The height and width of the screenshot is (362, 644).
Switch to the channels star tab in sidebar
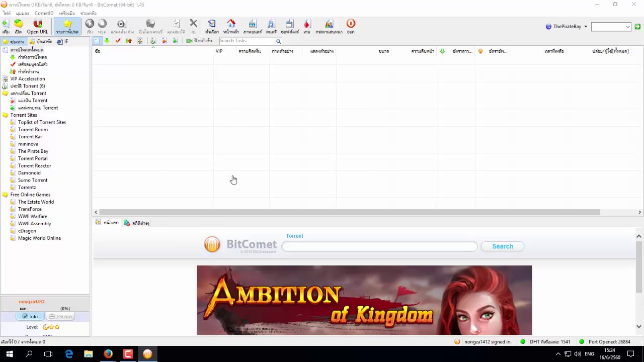(x=14, y=41)
